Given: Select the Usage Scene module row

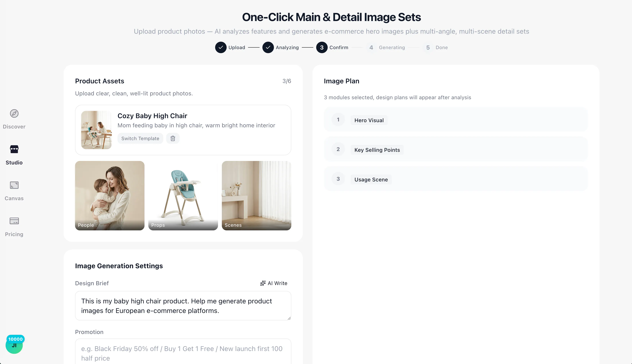Looking at the screenshot, I should 456,179.
